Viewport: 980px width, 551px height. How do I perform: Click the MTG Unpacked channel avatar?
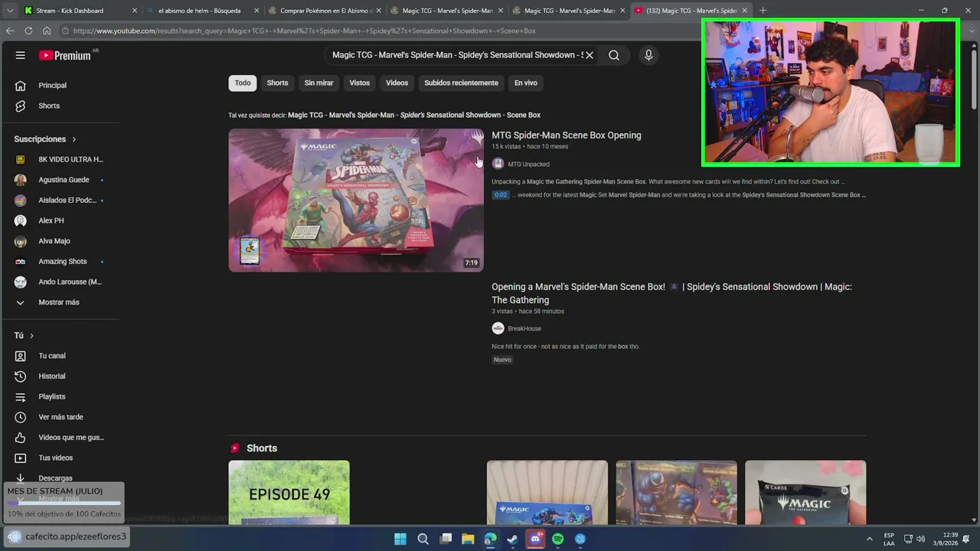tap(498, 164)
